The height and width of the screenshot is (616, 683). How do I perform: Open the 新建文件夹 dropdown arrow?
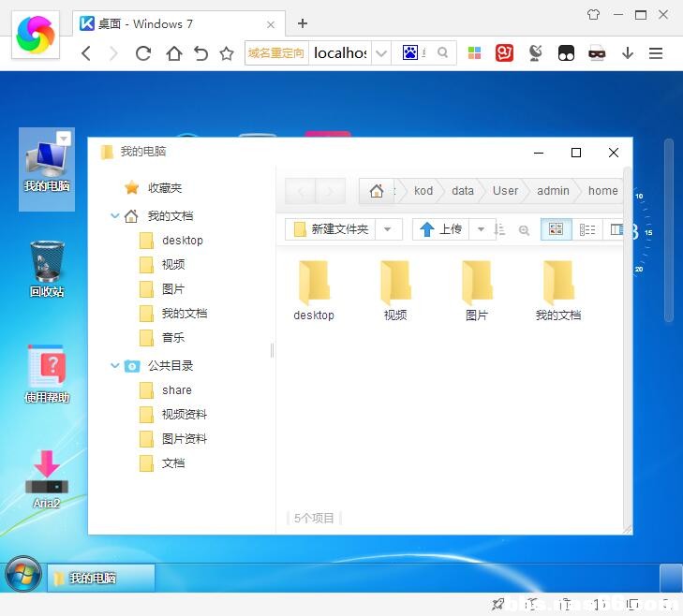[387, 229]
